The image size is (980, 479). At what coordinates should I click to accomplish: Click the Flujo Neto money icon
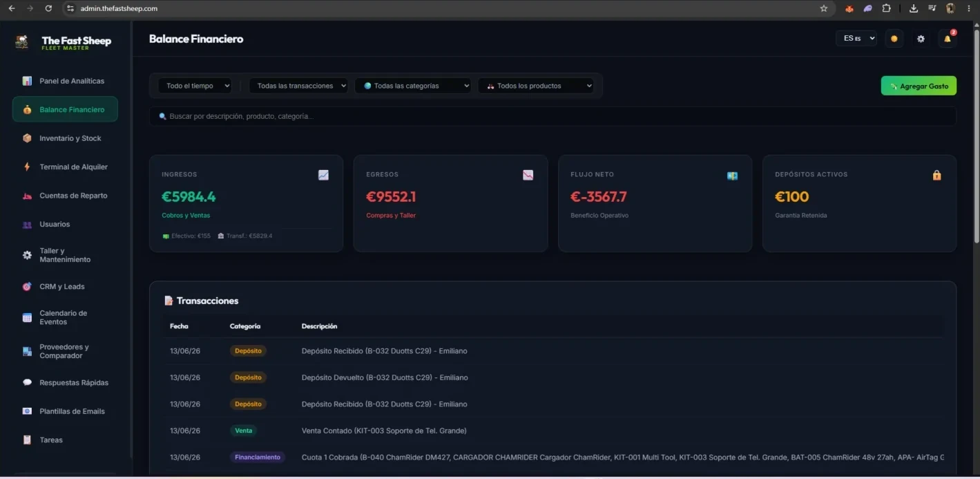732,176
